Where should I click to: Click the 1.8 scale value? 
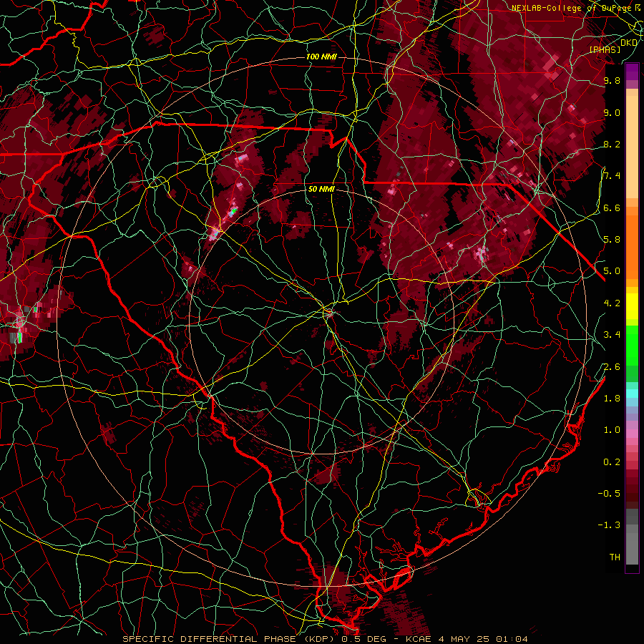tap(612, 399)
